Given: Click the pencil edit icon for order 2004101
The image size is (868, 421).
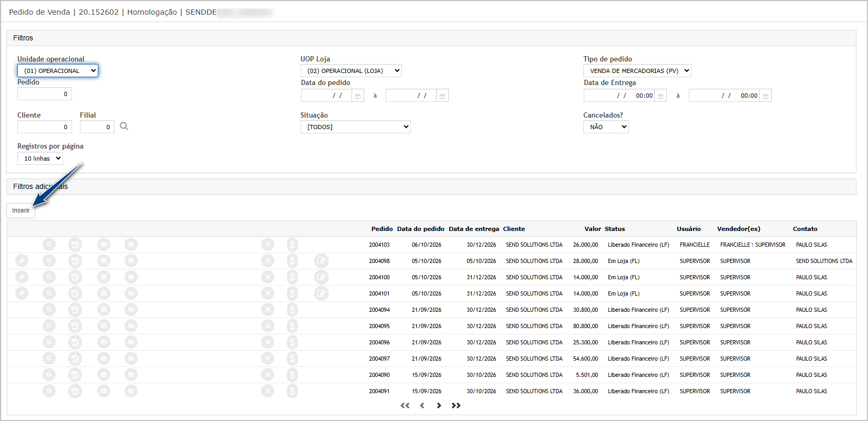Looking at the screenshot, I should 22,293.
